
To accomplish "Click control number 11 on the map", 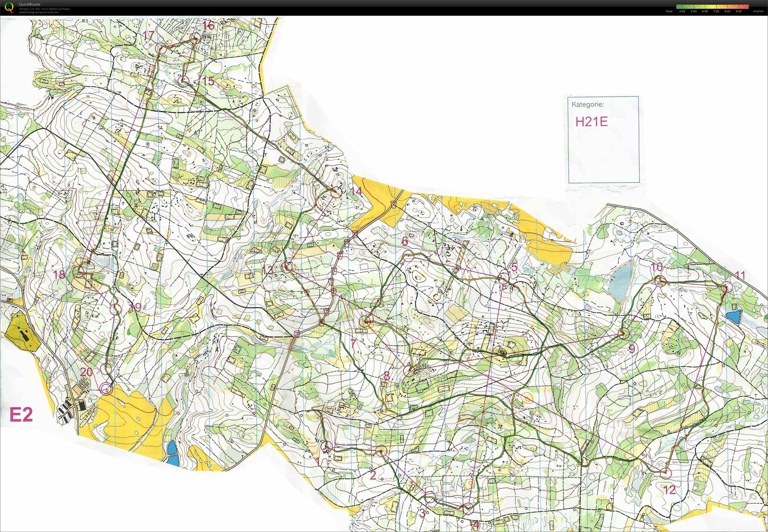I will pyautogui.click(x=740, y=275).
